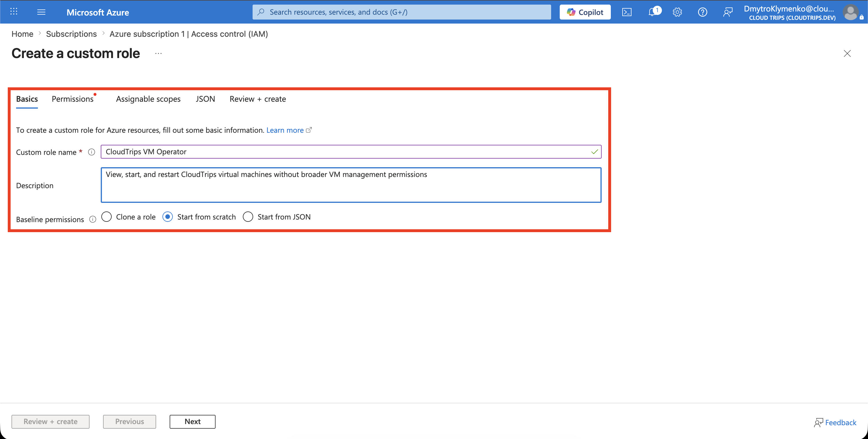
Task: Open the Azure portal apps grid
Action: pyautogui.click(x=13, y=12)
